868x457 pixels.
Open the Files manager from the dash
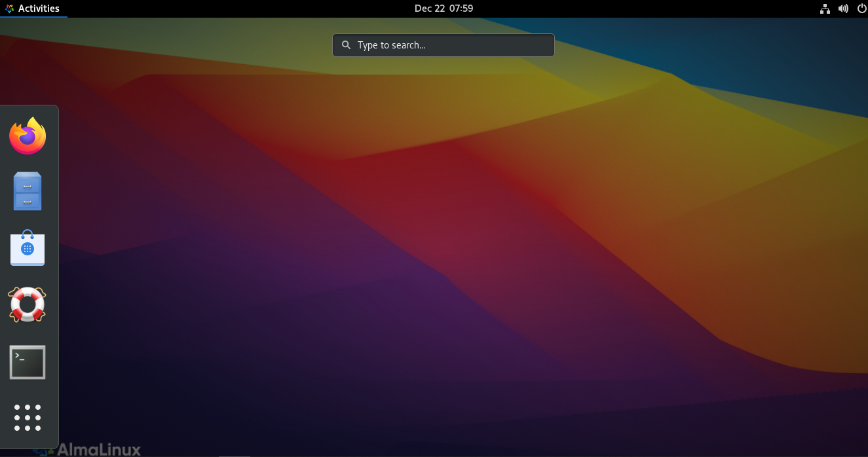28,191
